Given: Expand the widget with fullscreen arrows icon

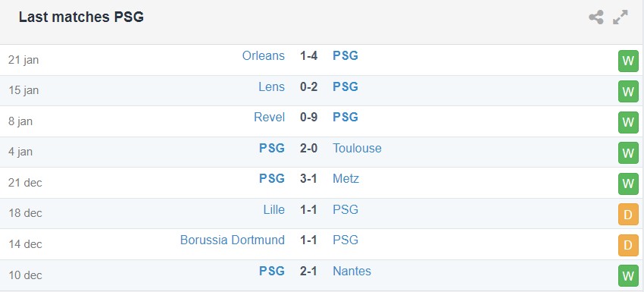Looking at the screenshot, I should tap(621, 17).
